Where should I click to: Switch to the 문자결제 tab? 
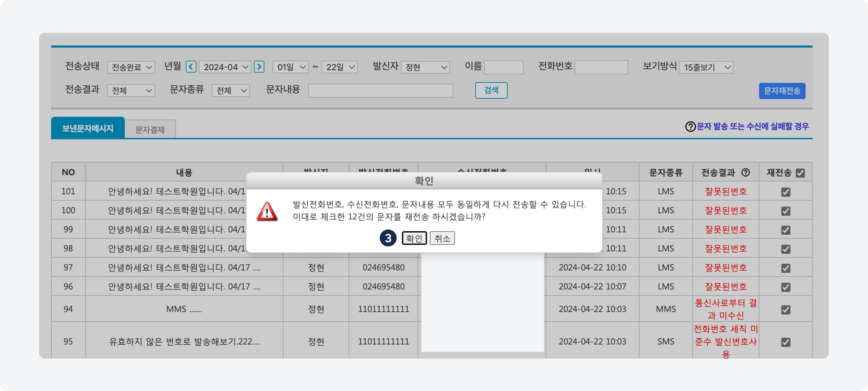click(x=150, y=129)
